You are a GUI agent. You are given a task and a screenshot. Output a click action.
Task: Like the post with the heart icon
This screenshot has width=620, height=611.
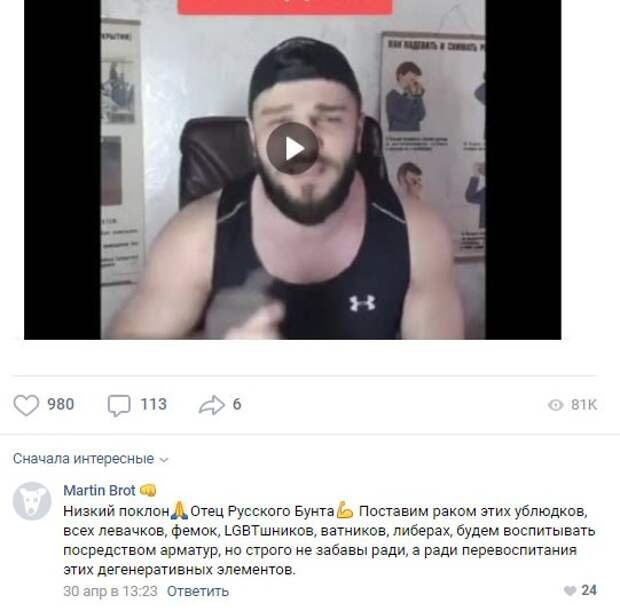point(26,405)
